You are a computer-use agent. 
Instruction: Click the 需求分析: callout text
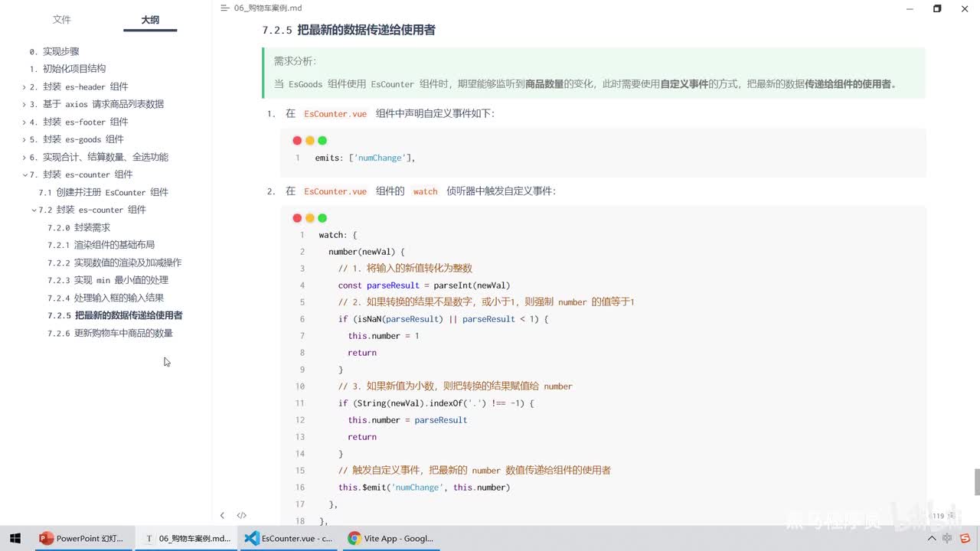point(295,61)
